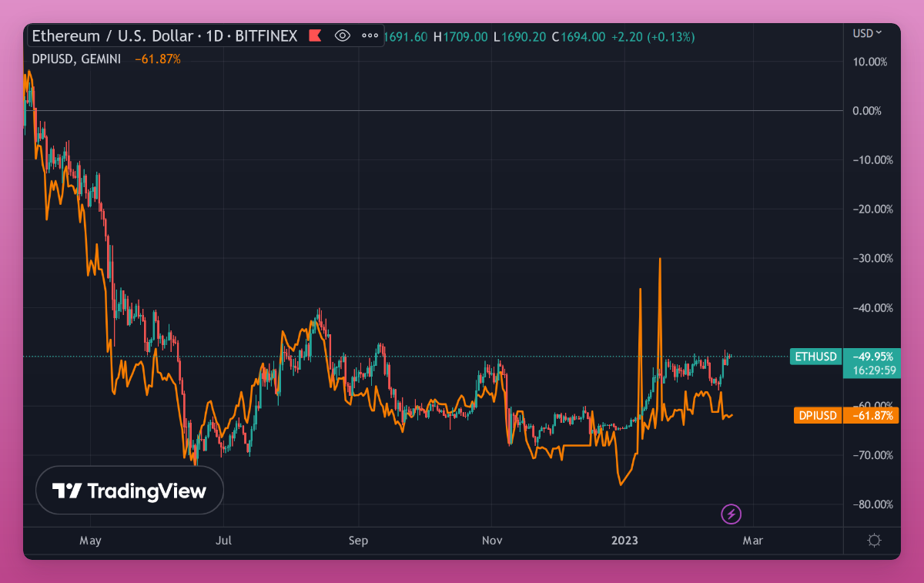Toggle visibility of the ETHUSD series
Screen dimensions: 924x583
pyautogui.click(x=342, y=35)
